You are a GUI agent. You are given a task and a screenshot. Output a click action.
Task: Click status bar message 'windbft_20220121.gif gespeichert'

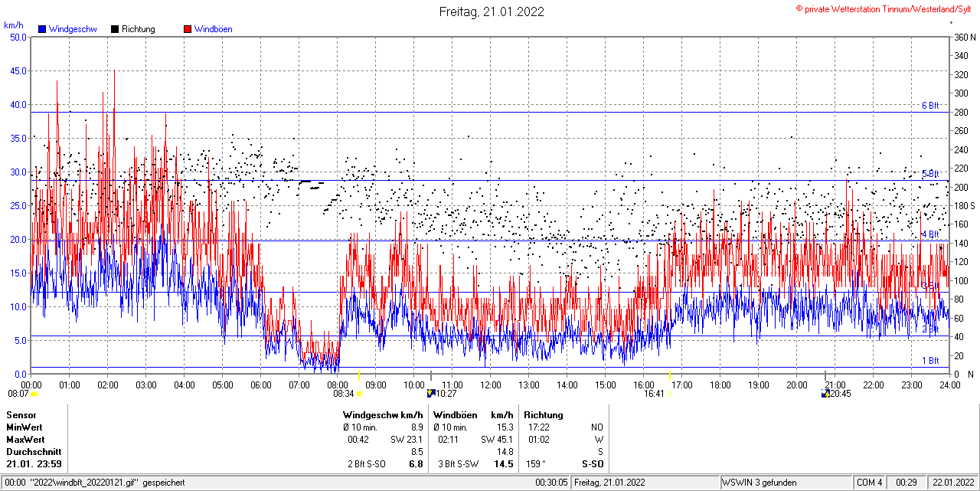pyautogui.click(x=106, y=483)
